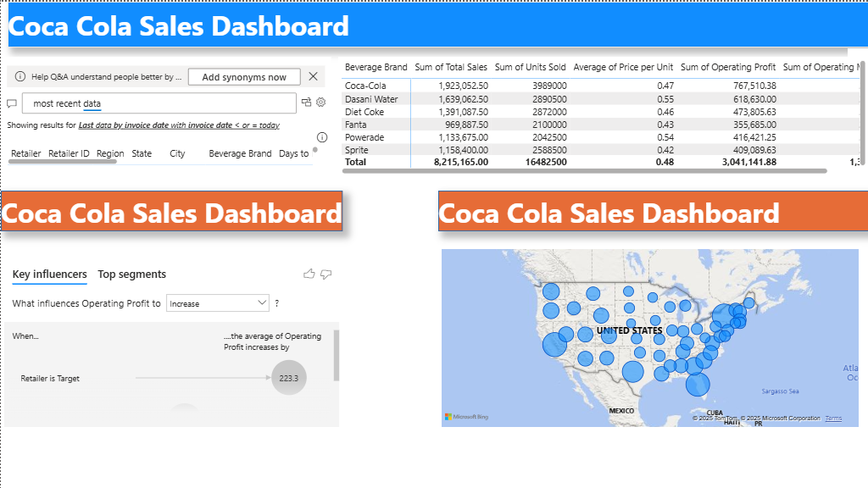Select the Coca-Cola row in the table
Screen dimensions: 868x488
click(601, 86)
